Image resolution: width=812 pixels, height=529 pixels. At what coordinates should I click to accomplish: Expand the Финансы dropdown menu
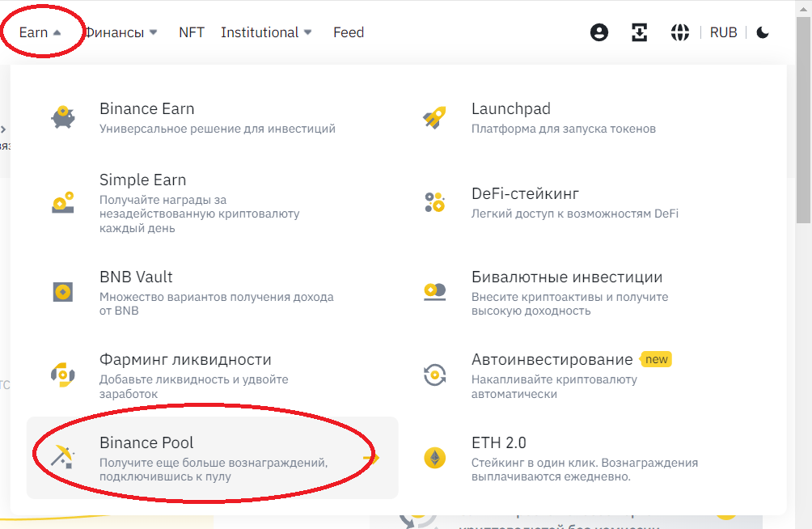121,32
